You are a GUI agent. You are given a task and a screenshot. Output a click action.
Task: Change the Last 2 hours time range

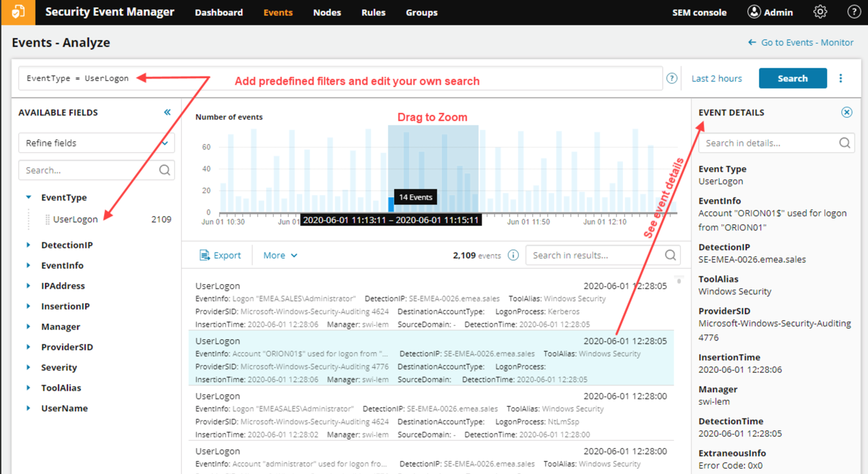717,78
